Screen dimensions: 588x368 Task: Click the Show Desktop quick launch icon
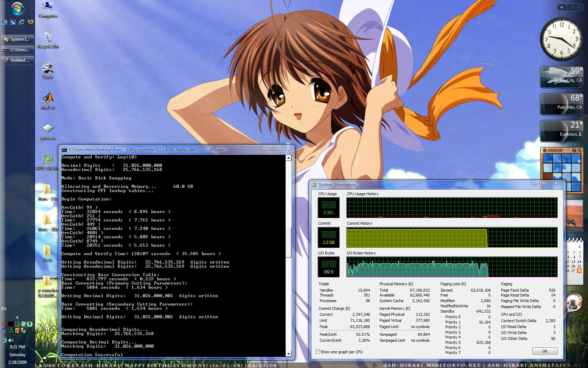pos(4,22)
